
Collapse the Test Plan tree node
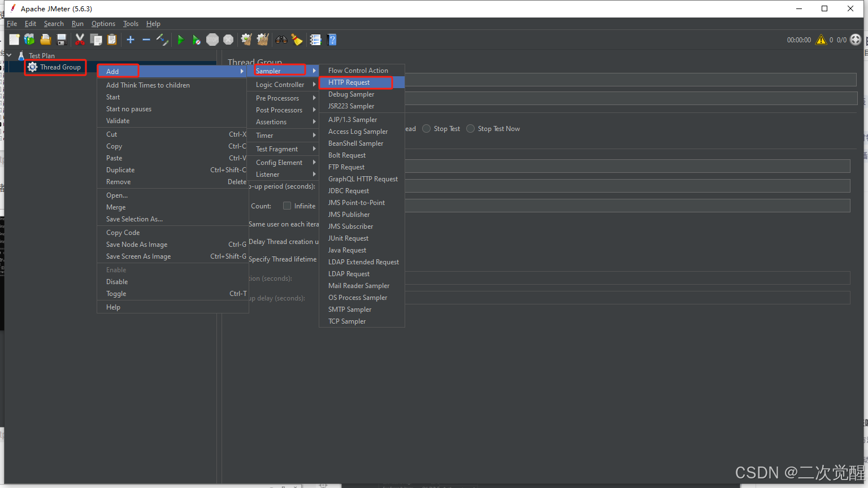tap(9, 55)
